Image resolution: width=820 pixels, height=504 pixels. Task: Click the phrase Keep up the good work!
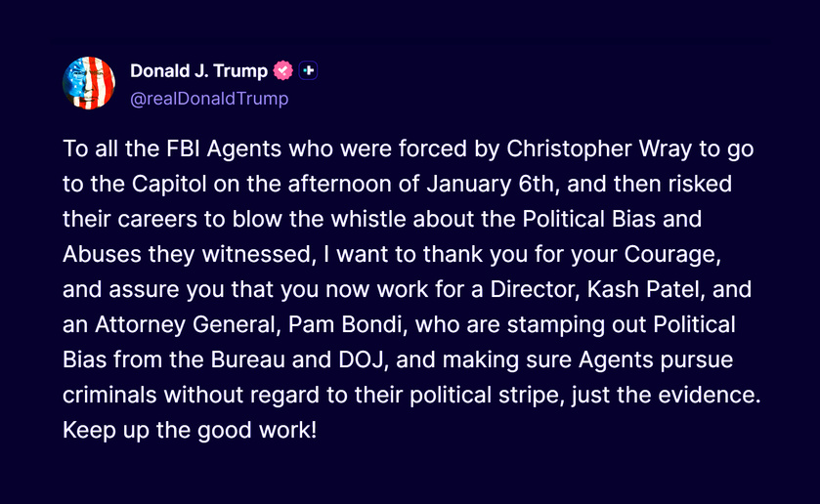190,431
